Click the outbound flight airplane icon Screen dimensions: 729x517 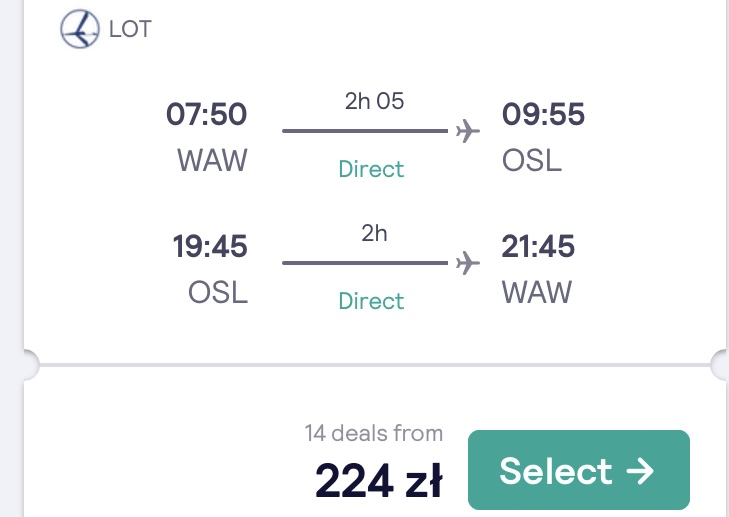click(x=468, y=131)
